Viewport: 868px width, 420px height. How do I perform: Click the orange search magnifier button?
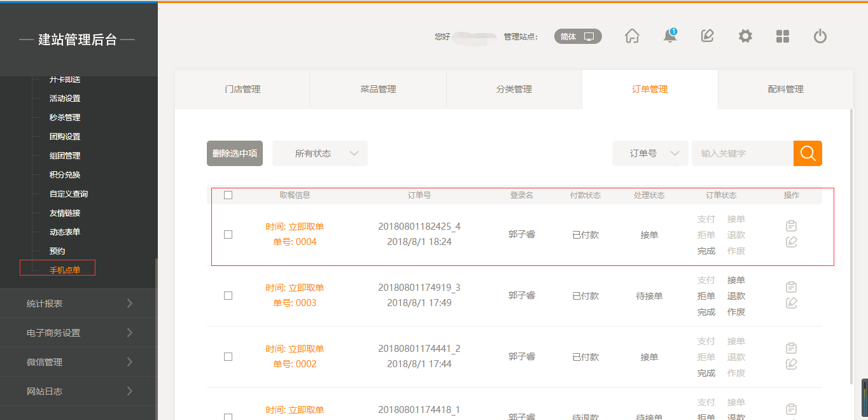pyautogui.click(x=808, y=153)
